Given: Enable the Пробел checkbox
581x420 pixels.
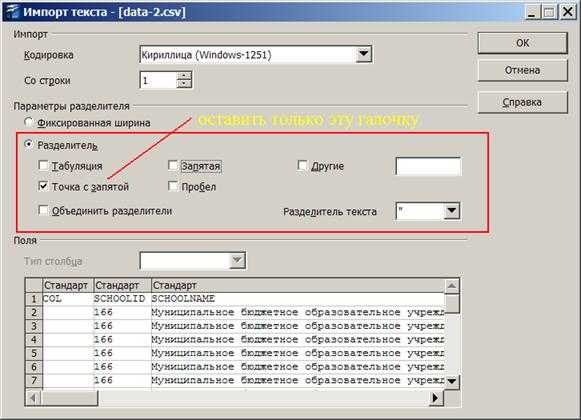Looking at the screenshot, I should [x=173, y=186].
